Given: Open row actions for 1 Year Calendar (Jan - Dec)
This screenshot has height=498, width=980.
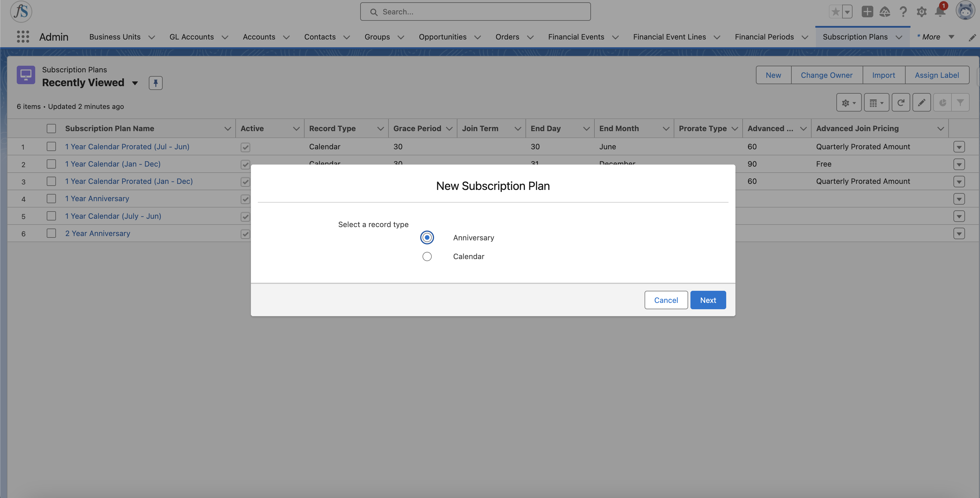Looking at the screenshot, I should 959,164.
